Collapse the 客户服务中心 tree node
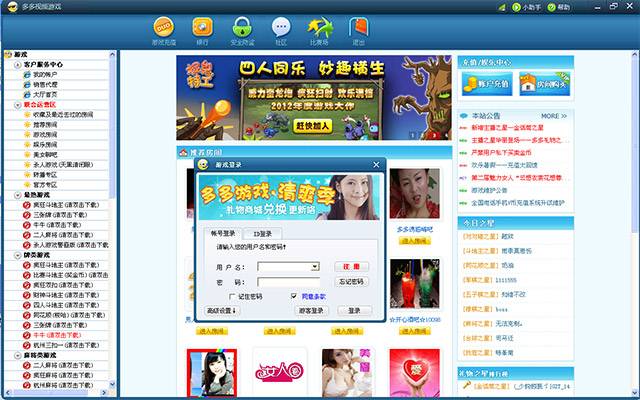This screenshot has width=640, height=400. coord(18,65)
